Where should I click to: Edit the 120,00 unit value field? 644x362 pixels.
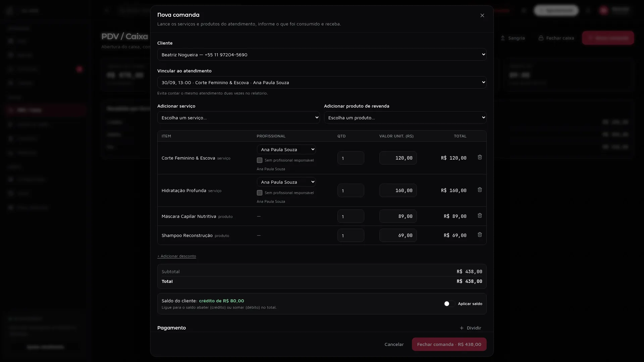(398, 158)
